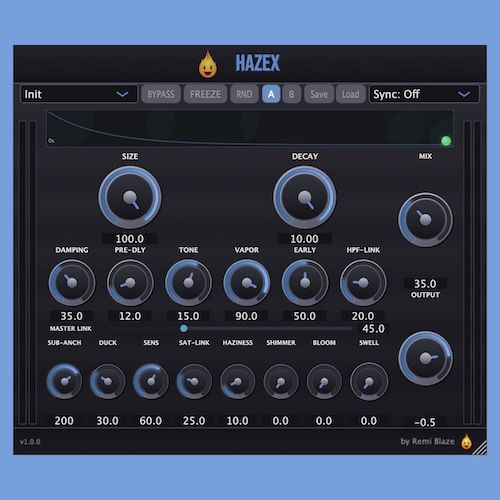This screenshot has width=500, height=500.
Task: Click the TONE value 15.0
Action: pos(188,316)
